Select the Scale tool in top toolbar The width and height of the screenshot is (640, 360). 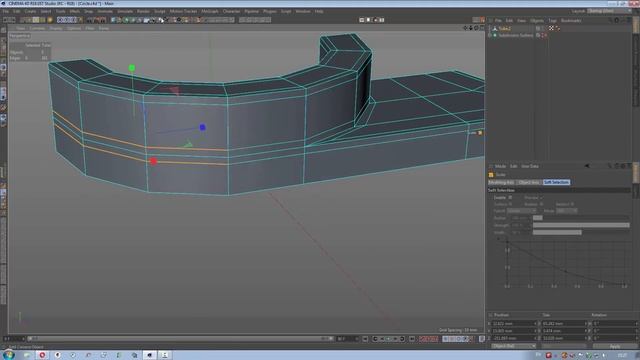click(x=36, y=20)
